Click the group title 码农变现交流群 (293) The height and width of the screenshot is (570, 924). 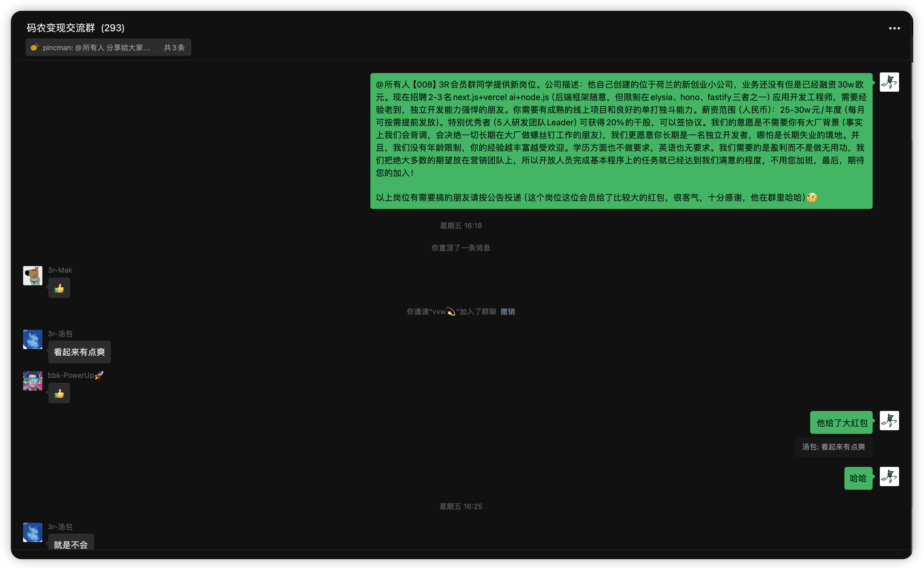click(x=75, y=28)
